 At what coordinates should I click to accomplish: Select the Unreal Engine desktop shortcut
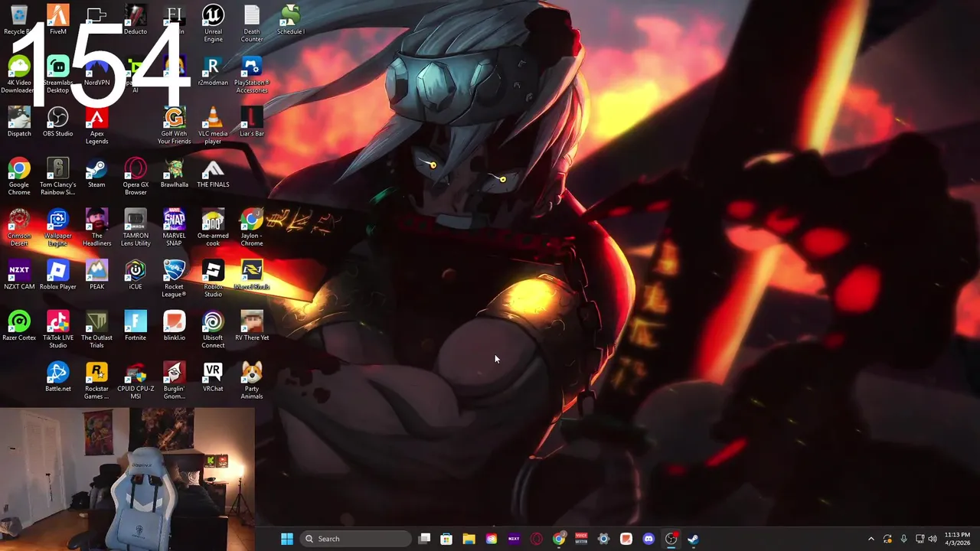(213, 24)
